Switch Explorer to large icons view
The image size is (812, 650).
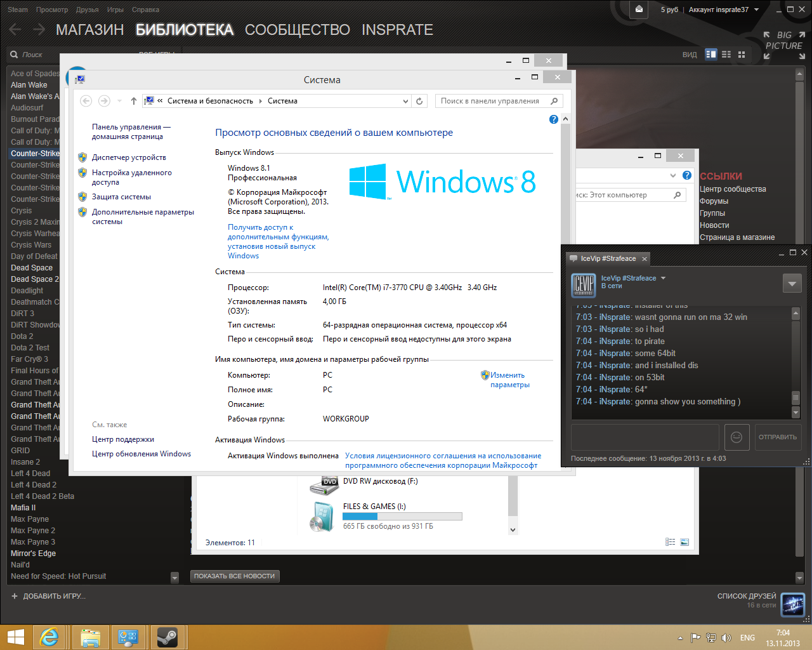(684, 542)
